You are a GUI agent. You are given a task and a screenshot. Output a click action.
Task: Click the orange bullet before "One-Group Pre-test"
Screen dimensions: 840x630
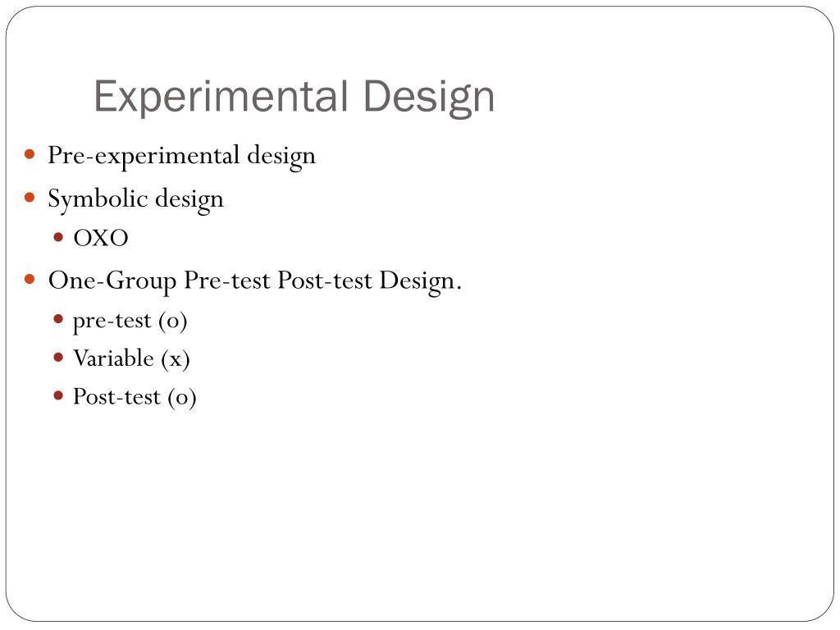click(x=30, y=279)
